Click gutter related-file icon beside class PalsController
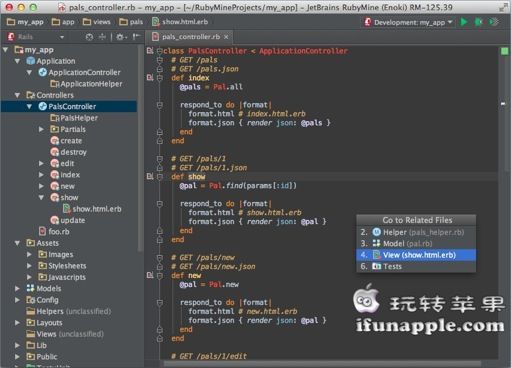 tap(150, 51)
